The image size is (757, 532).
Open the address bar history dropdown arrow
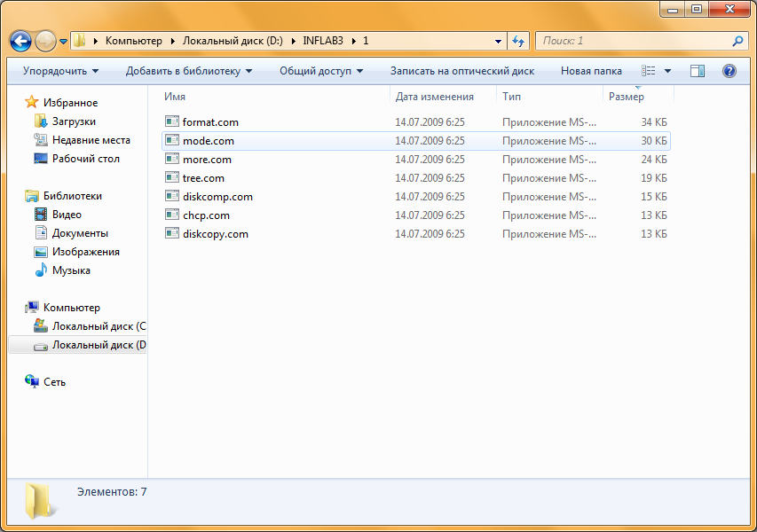(x=498, y=42)
